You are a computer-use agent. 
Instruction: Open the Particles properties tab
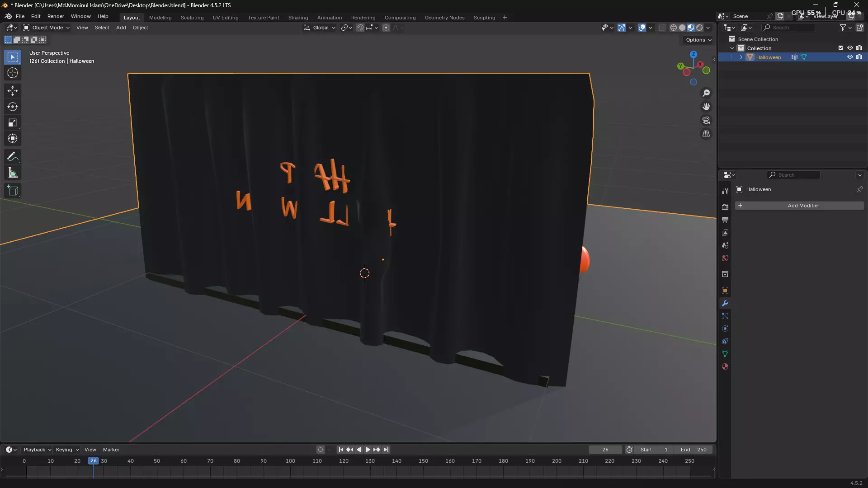(x=725, y=316)
